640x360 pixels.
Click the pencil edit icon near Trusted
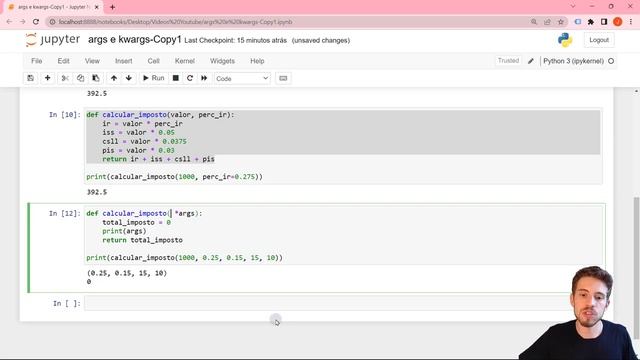pyautogui.click(x=531, y=61)
